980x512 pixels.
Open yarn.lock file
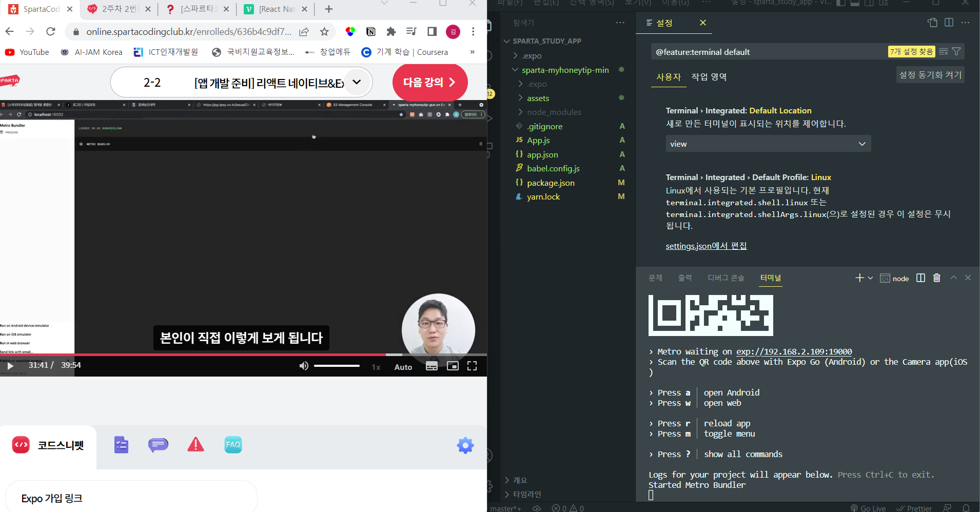[543, 196]
